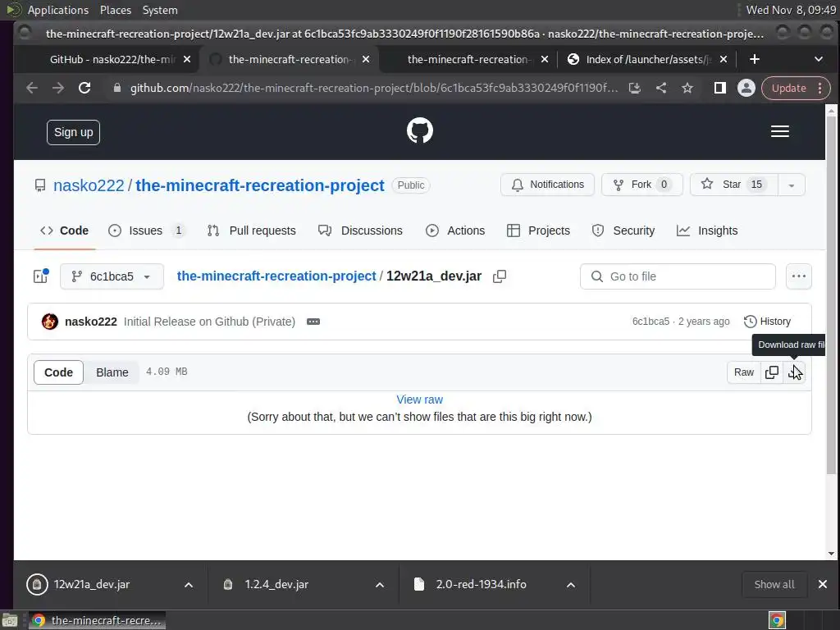Download the raw file
840x630 pixels.
point(794,372)
